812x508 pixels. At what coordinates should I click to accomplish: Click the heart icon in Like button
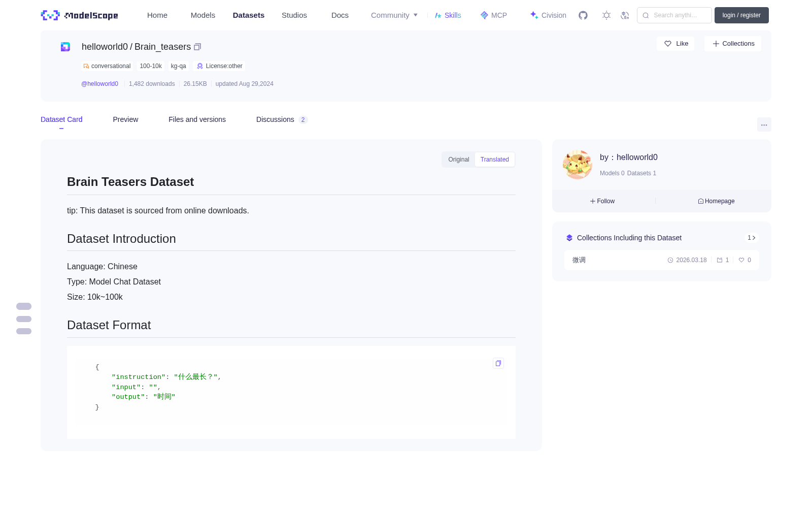(668, 44)
